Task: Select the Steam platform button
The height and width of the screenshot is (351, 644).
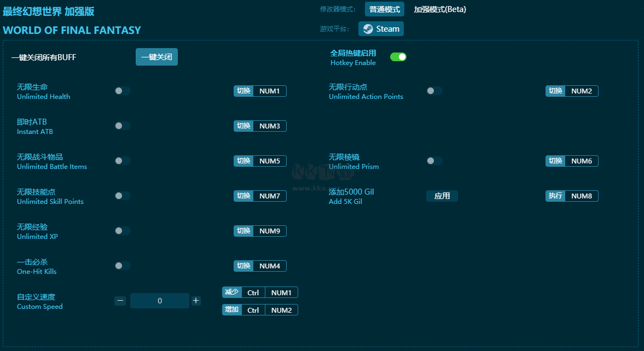Action: click(x=381, y=29)
